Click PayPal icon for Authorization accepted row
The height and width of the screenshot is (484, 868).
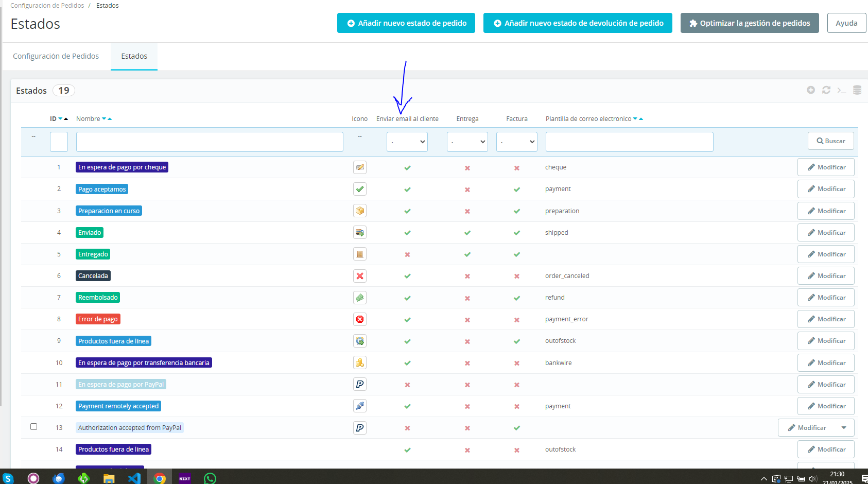360,428
